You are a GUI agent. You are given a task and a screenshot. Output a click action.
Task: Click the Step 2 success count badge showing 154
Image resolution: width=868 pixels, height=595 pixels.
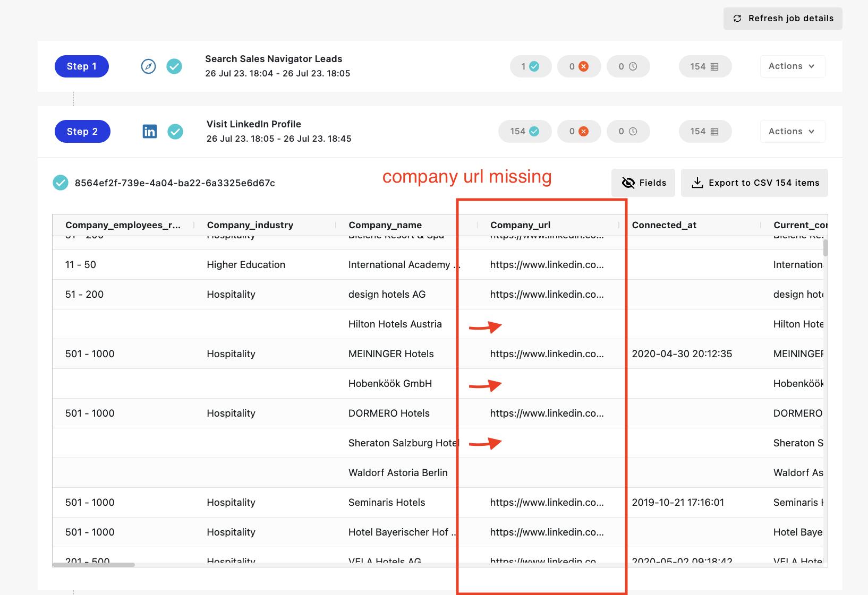[525, 132]
